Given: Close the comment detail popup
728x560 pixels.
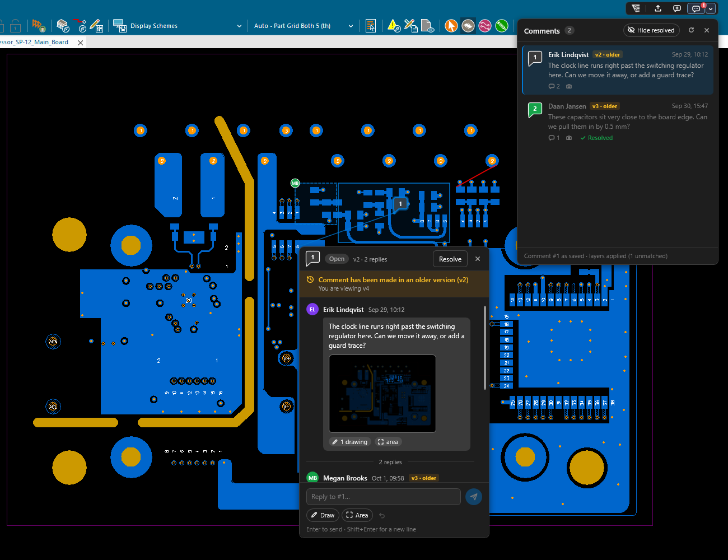Looking at the screenshot, I should click(478, 259).
